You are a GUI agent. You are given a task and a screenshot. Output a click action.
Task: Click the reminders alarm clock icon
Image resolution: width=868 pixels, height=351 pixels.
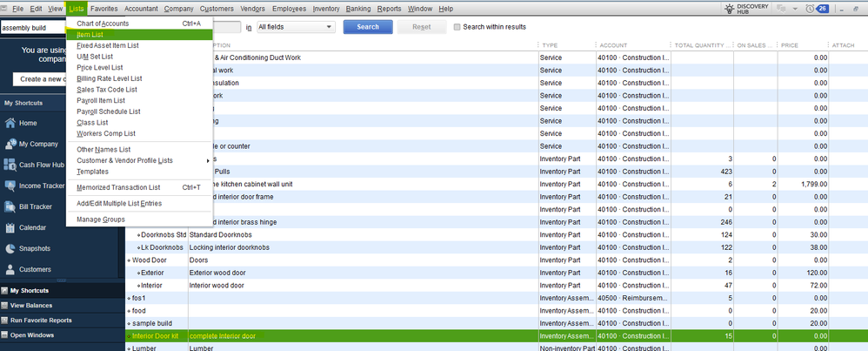click(810, 9)
